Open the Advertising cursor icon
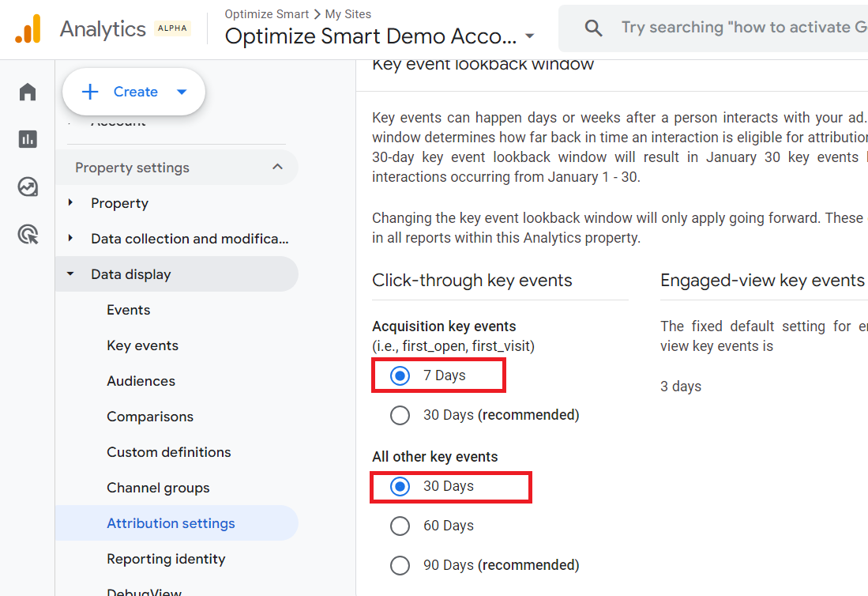 point(28,234)
